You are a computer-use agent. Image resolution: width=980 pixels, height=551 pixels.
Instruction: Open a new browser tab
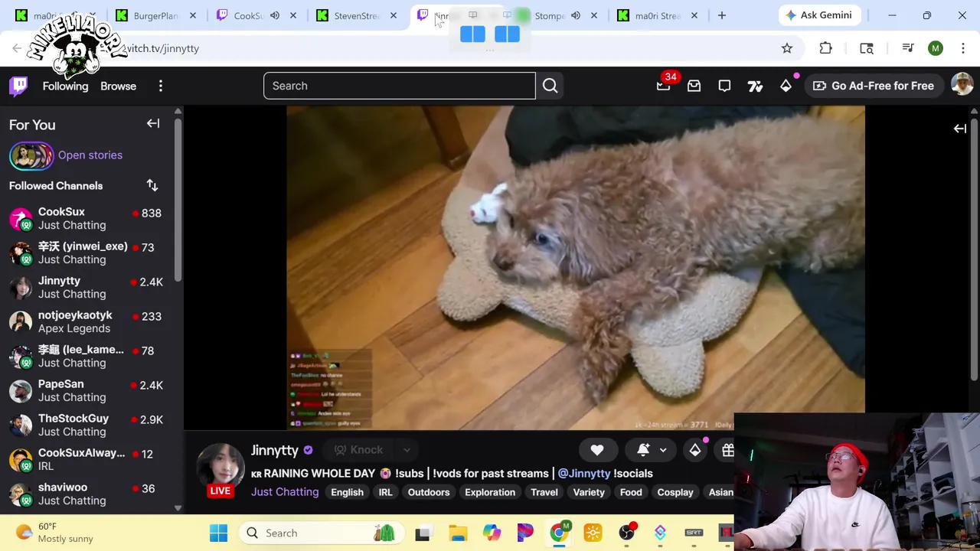click(x=721, y=15)
